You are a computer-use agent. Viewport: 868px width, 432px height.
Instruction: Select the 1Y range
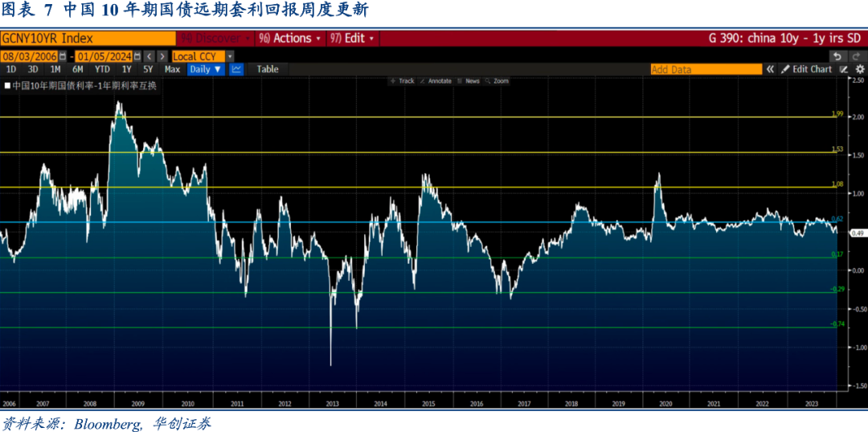pyautogui.click(x=127, y=69)
